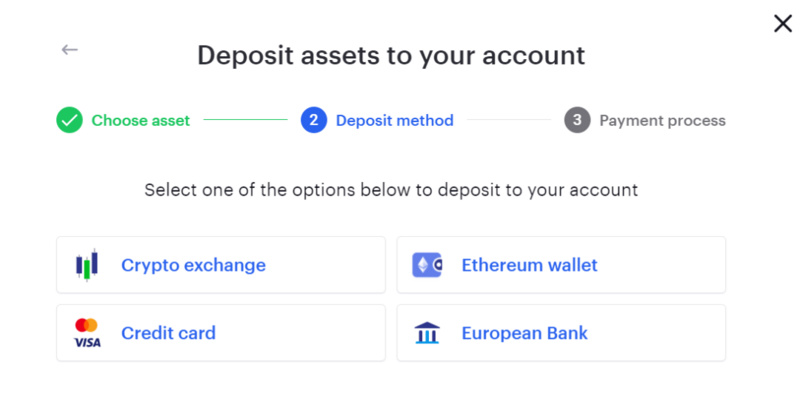The image size is (800, 416).
Task: Select European Bank deposit option
Action: coord(561,333)
